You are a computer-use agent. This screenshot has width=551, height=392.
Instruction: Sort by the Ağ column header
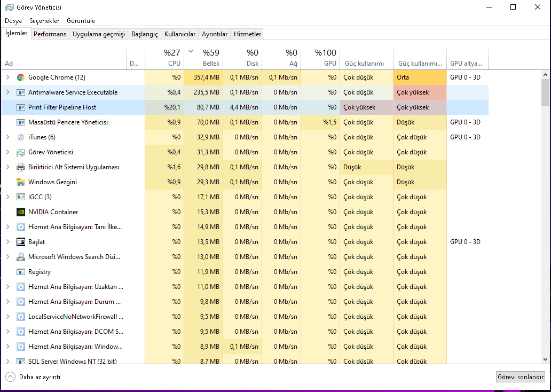click(281, 58)
